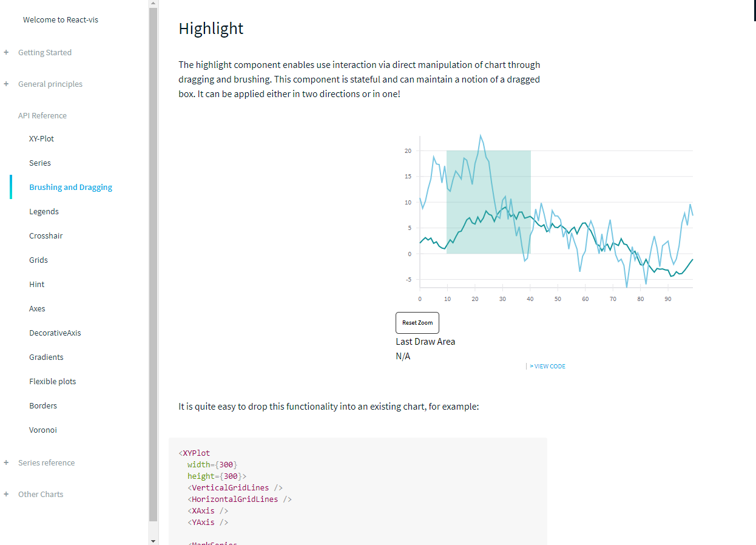Open the Hint documentation page

tap(36, 285)
